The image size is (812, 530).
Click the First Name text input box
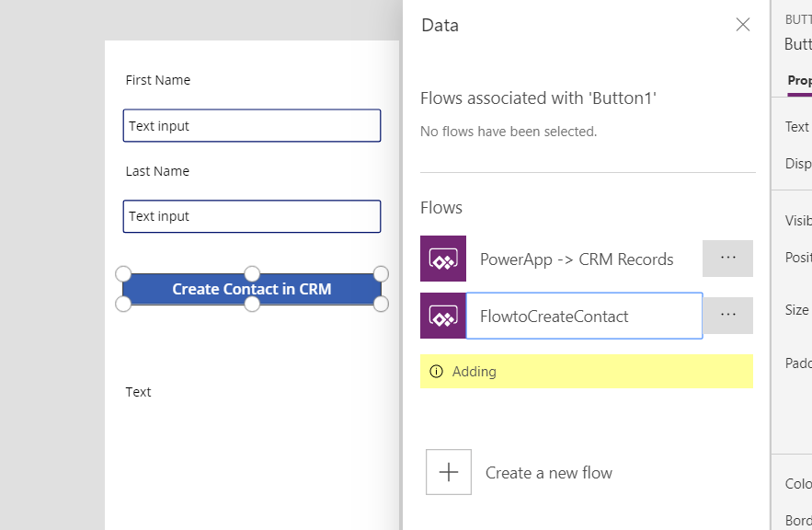coord(252,126)
